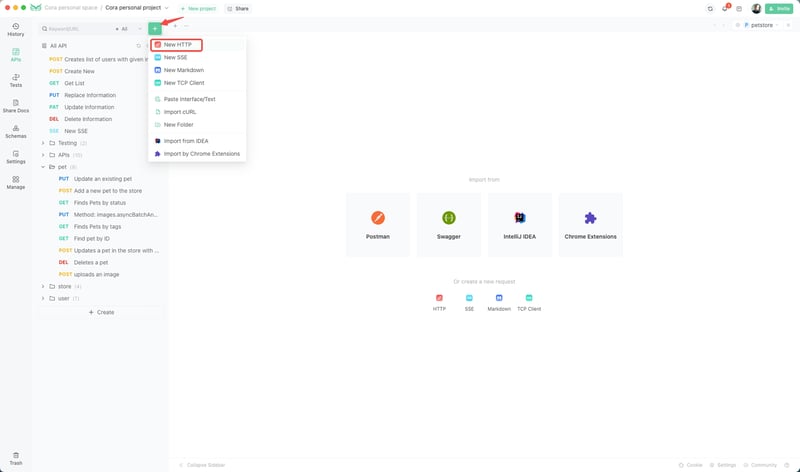Open Settings in the left sidebar
800x472 pixels.
(x=16, y=157)
